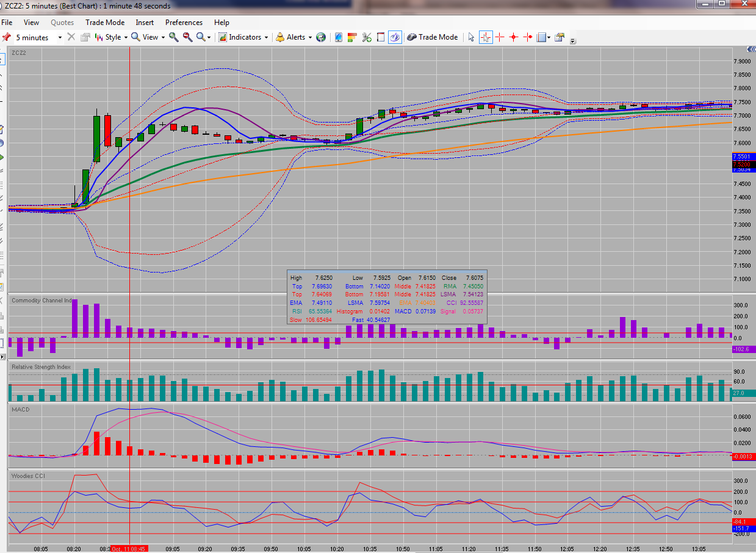
Task: Click the MACD pane label
Action: tap(21, 410)
